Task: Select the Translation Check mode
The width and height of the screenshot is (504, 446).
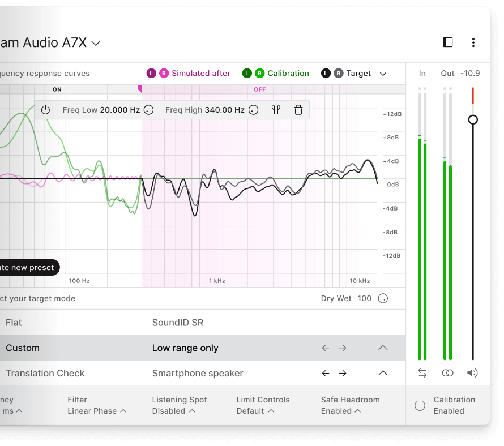Action: tap(45, 373)
